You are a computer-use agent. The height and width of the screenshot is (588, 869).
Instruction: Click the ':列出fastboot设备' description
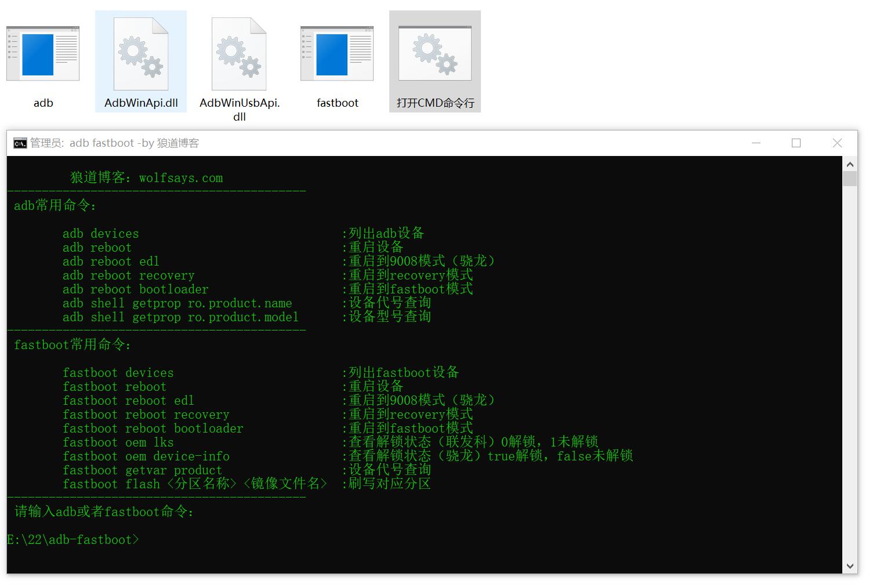(x=400, y=373)
